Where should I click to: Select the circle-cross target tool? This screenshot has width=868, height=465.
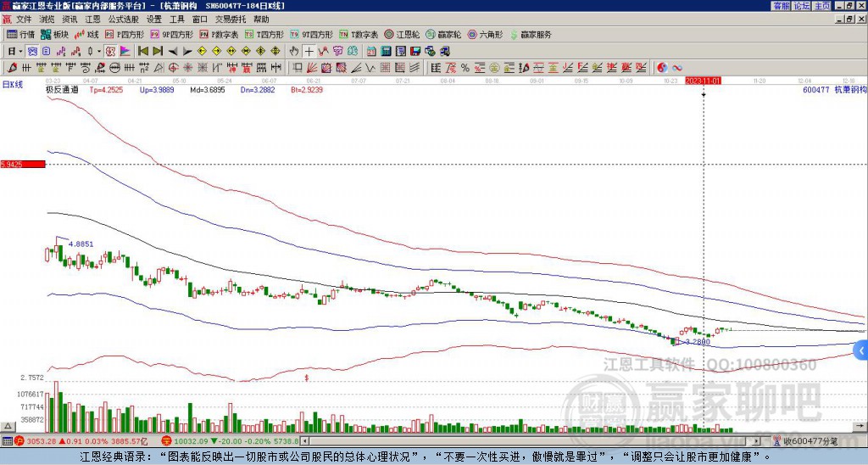(x=173, y=68)
